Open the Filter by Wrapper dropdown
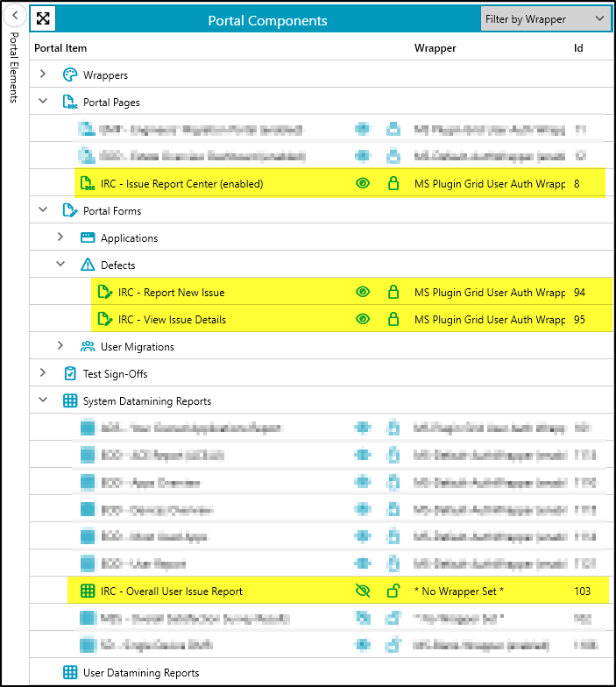 (x=545, y=19)
